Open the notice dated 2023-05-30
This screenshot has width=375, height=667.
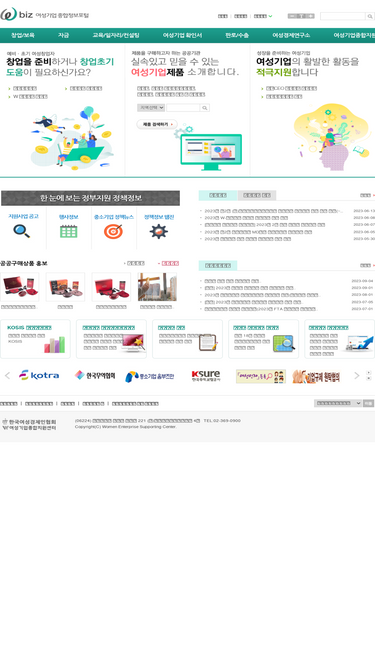click(247, 239)
